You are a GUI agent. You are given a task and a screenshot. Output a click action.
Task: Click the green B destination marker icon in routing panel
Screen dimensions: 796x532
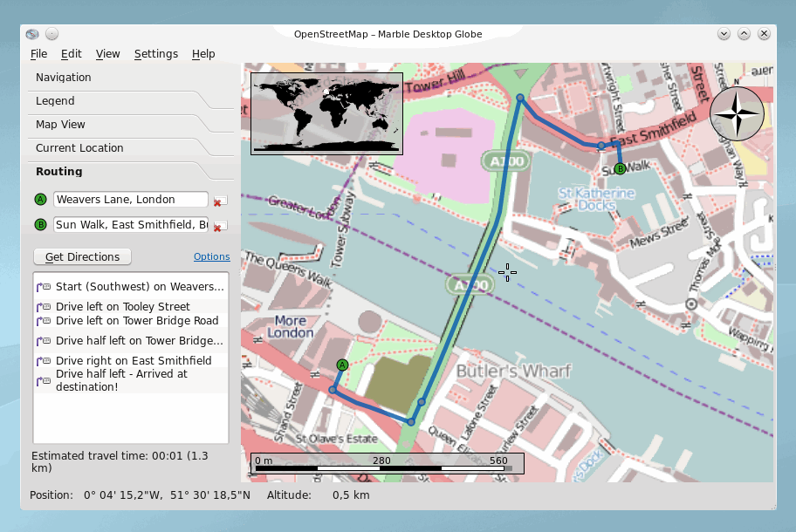[x=41, y=224]
